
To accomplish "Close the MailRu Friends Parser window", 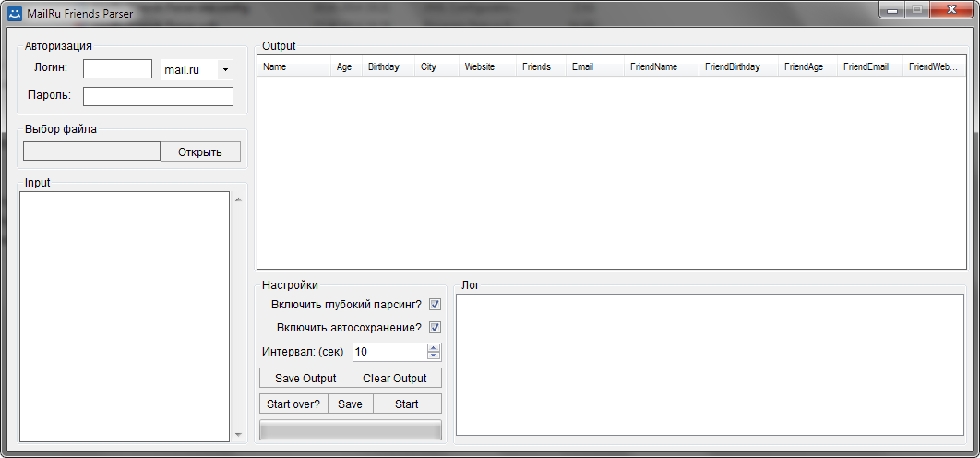I will pyautogui.click(x=950, y=9).
